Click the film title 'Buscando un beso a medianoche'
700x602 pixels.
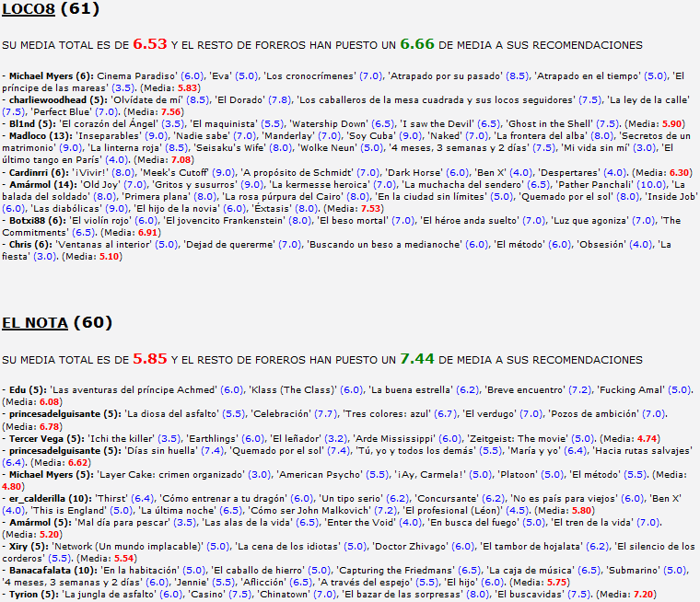coord(384,245)
